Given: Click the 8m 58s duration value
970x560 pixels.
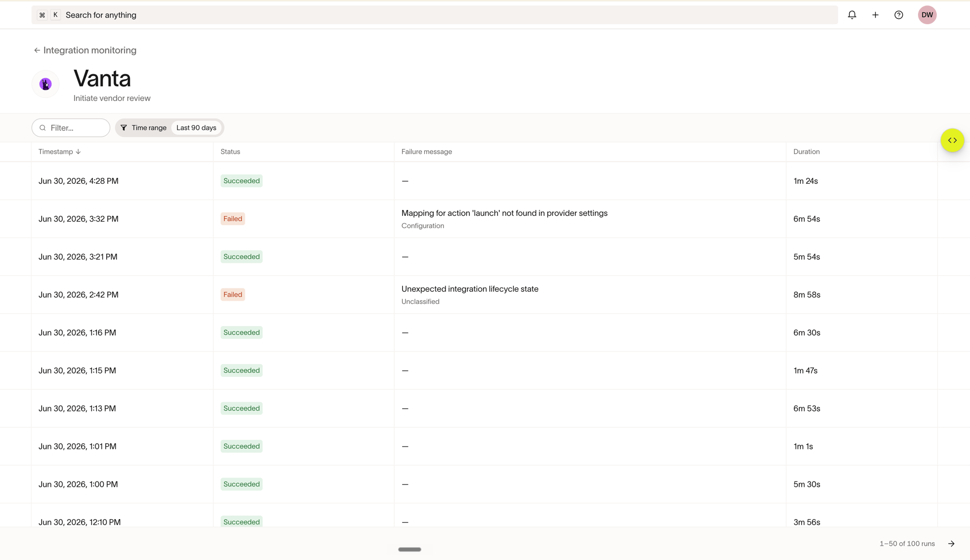Looking at the screenshot, I should click(807, 295).
